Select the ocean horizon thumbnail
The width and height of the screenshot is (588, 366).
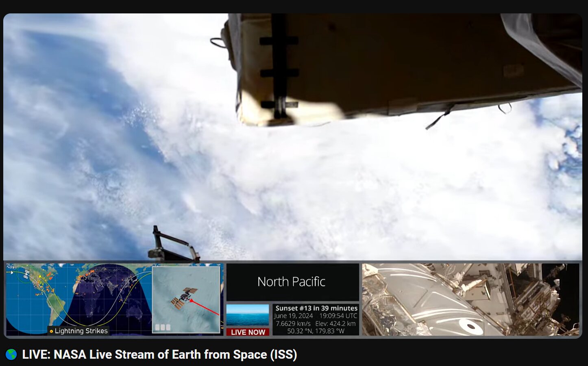[248, 316]
